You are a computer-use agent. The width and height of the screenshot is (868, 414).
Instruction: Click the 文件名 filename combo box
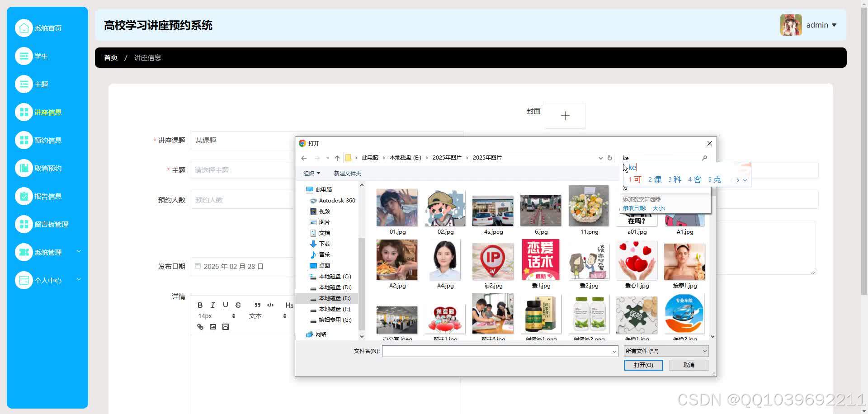[x=500, y=351]
